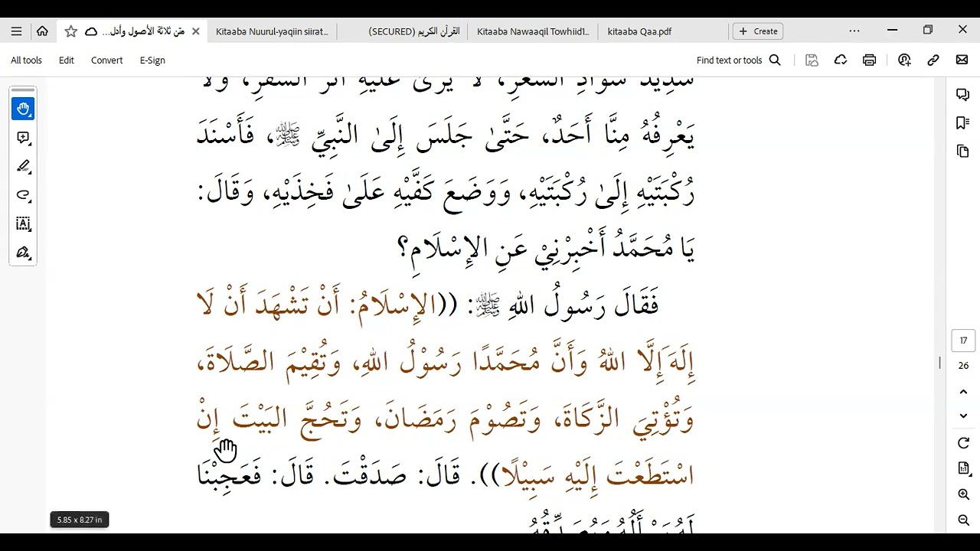Open the Convert menu
Image resolution: width=980 pixels, height=551 pixels.
tap(107, 60)
